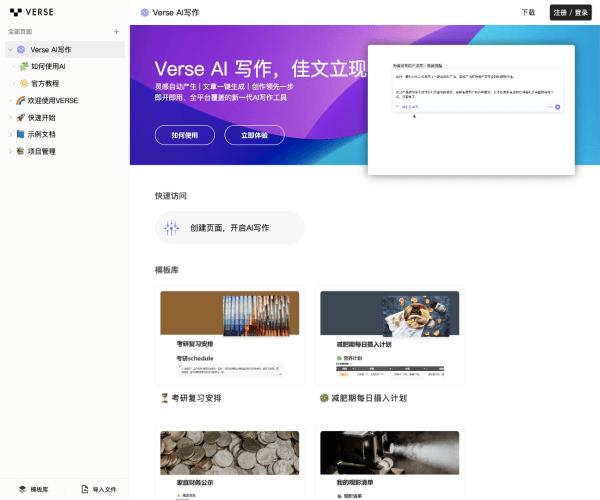This screenshot has height=500, width=600.
Task: Click the import file document icon
Action: tap(84, 490)
